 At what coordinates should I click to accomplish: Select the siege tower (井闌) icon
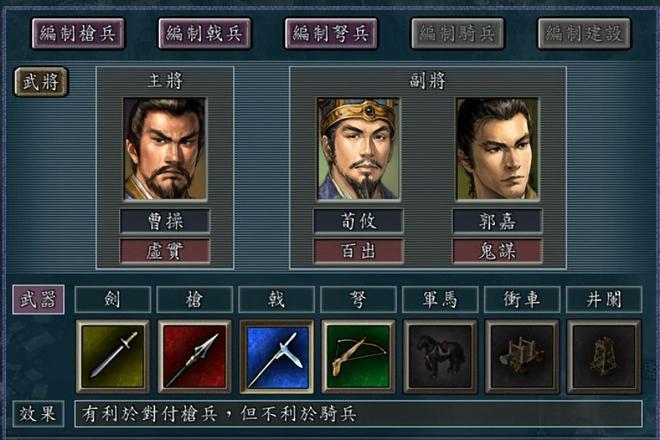(604, 356)
